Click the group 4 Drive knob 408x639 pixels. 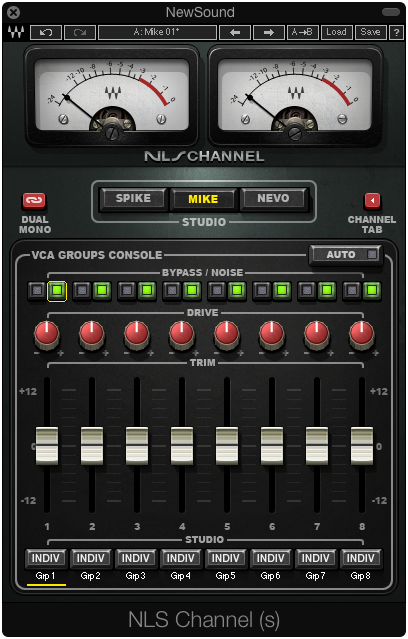click(182, 334)
